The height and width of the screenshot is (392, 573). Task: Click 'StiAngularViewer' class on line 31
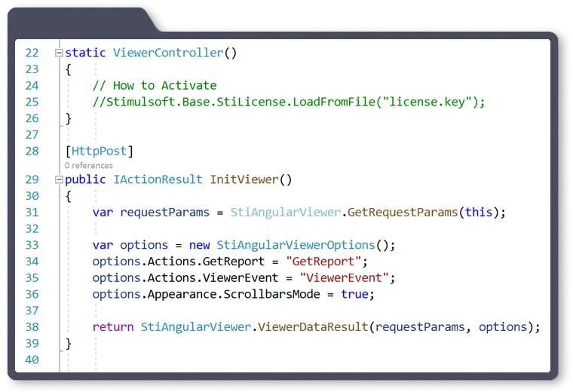286,213
